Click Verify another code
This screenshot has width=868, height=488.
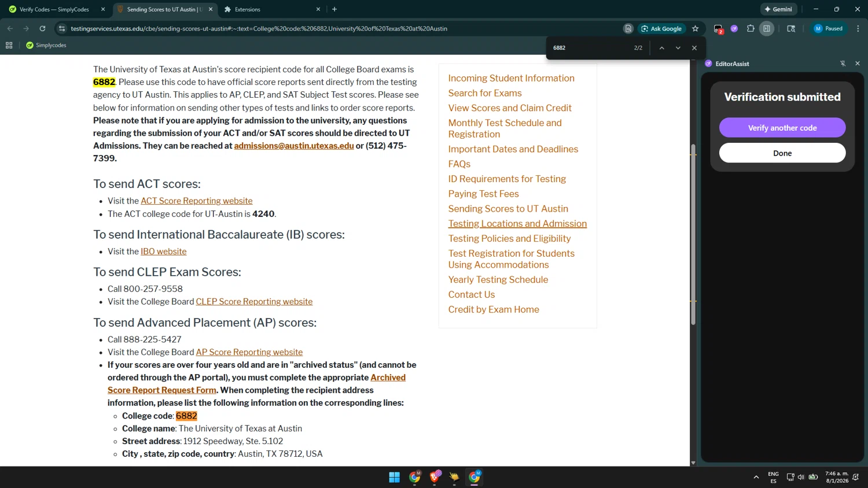pyautogui.click(x=782, y=128)
